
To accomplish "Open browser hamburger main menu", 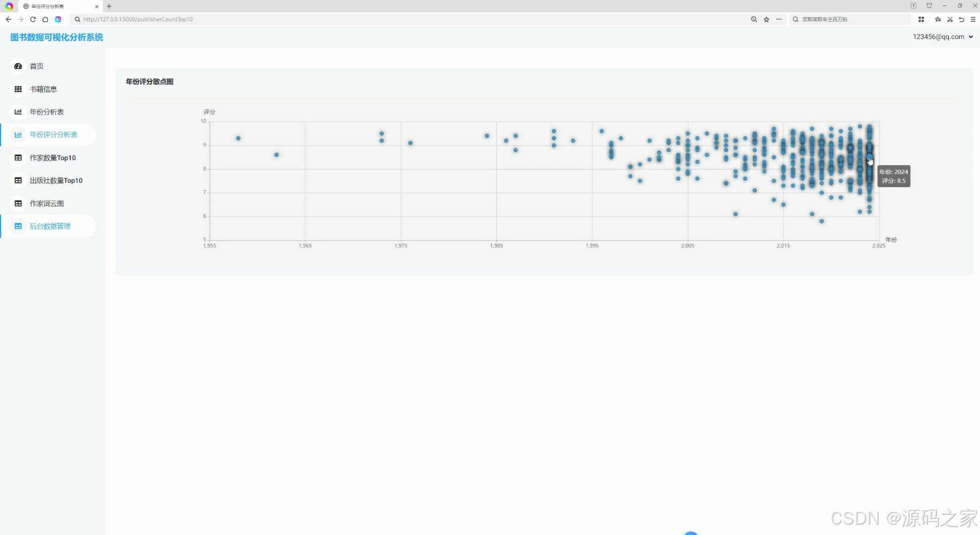I will point(973,19).
